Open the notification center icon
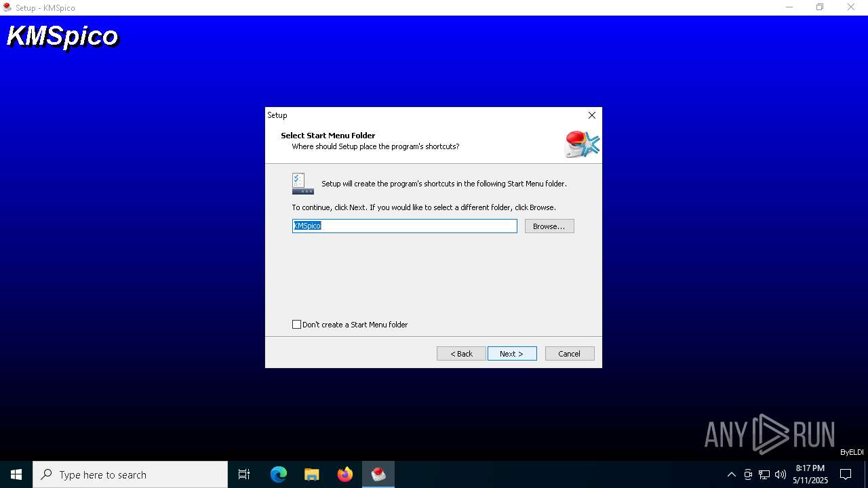868x488 pixels. click(x=846, y=474)
